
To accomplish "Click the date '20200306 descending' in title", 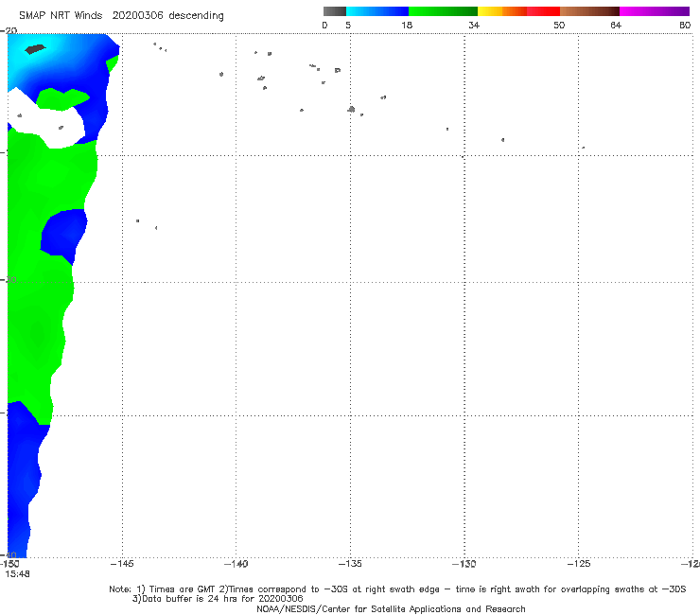I will [167, 15].
